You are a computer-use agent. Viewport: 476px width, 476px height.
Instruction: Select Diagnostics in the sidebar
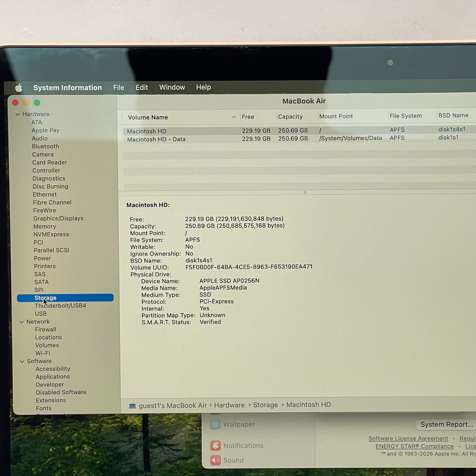(49, 179)
